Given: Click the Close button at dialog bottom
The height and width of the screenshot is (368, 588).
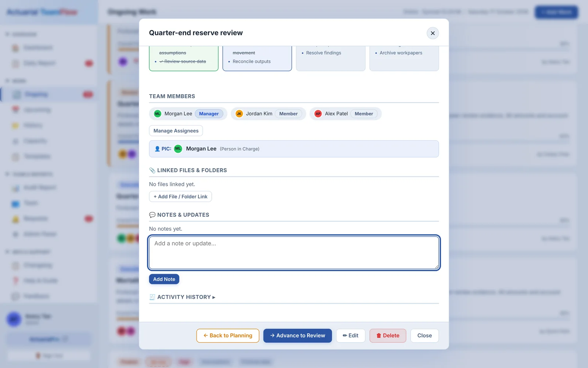Looking at the screenshot, I should 424,336.
